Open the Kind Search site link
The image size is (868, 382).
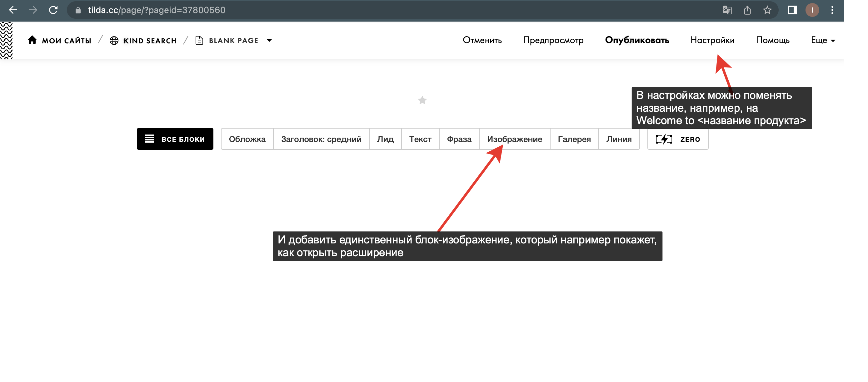coord(143,41)
